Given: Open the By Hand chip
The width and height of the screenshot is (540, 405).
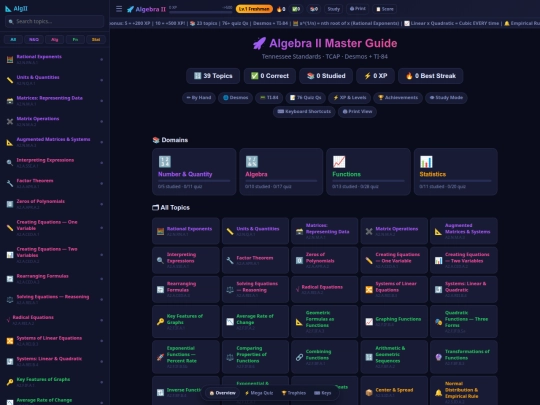Looking at the screenshot, I should point(199,98).
